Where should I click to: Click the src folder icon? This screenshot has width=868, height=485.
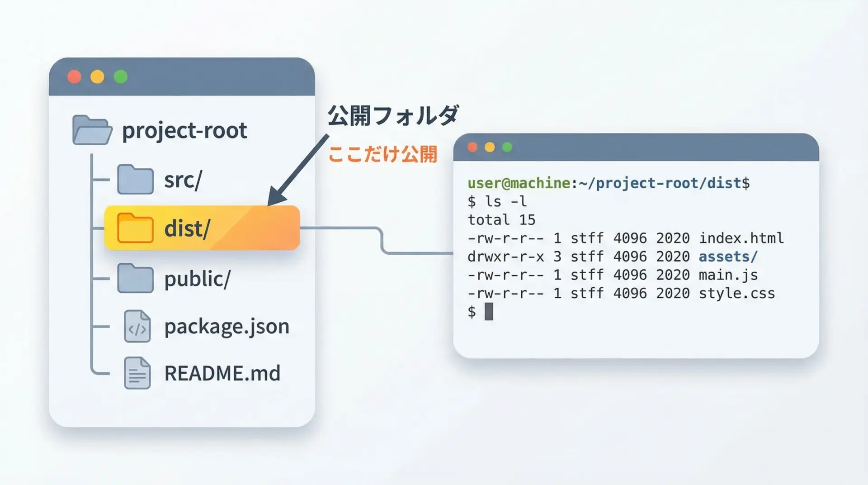point(135,180)
